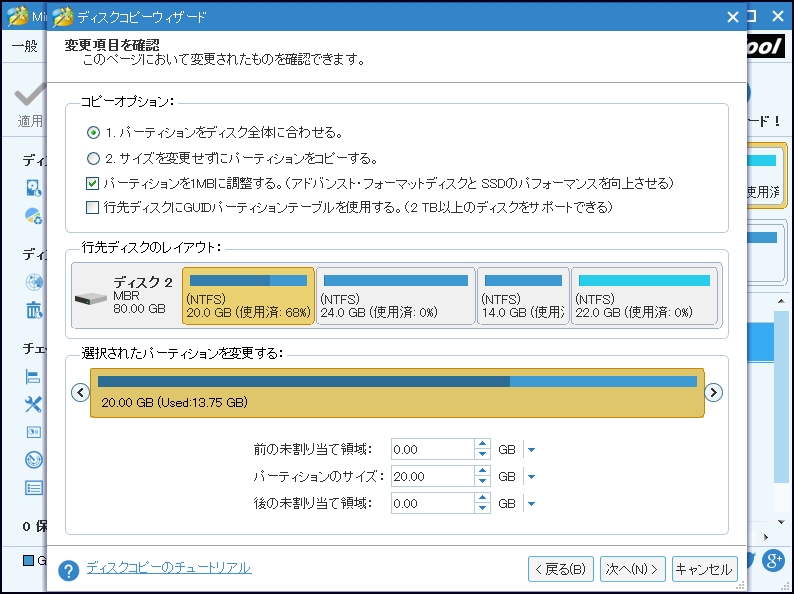Click the blue help question mark icon
The height and width of the screenshot is (594, 794).
click(x=68, y=570)
